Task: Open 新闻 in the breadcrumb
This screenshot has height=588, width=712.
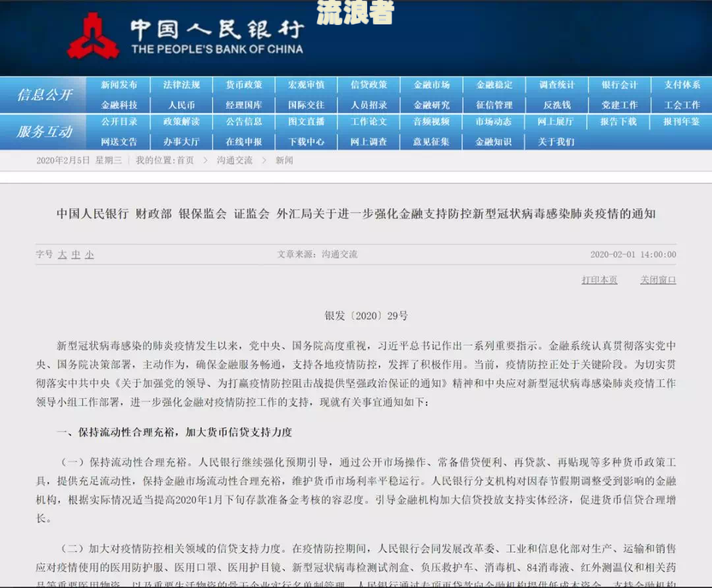Action: click(x=284, y=160)
